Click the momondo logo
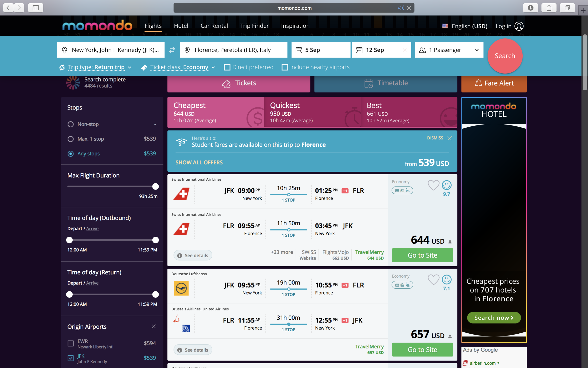The image size is (588, 368). tap(97, 26)
